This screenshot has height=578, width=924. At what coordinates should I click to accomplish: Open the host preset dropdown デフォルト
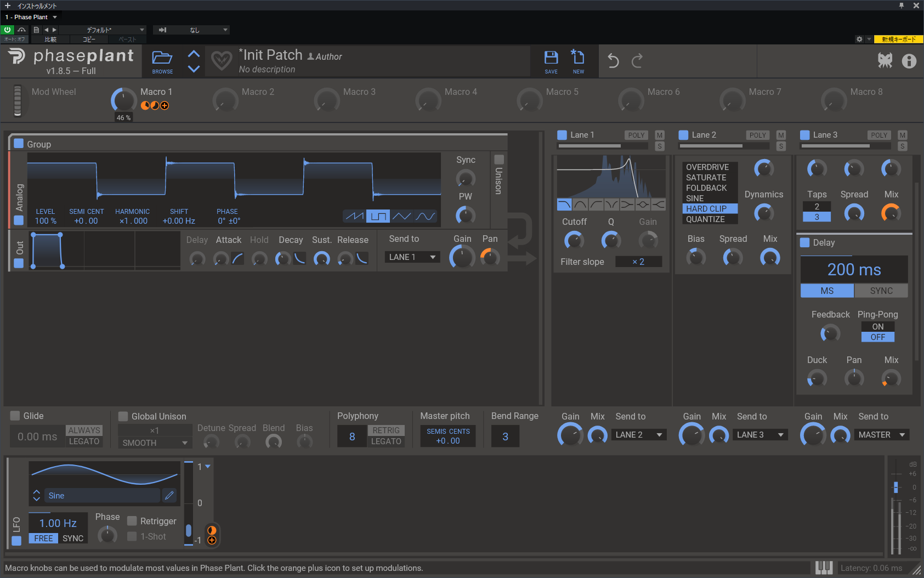tap(102, 30)
